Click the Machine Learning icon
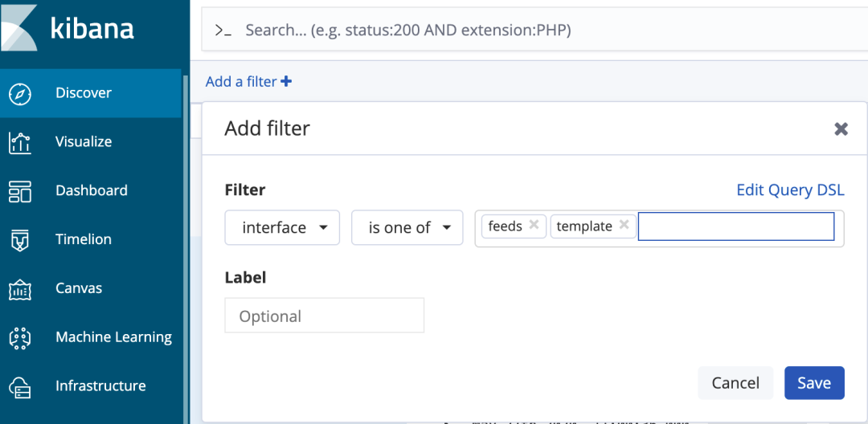Screen dimensions: 868x424 [20, 337]
